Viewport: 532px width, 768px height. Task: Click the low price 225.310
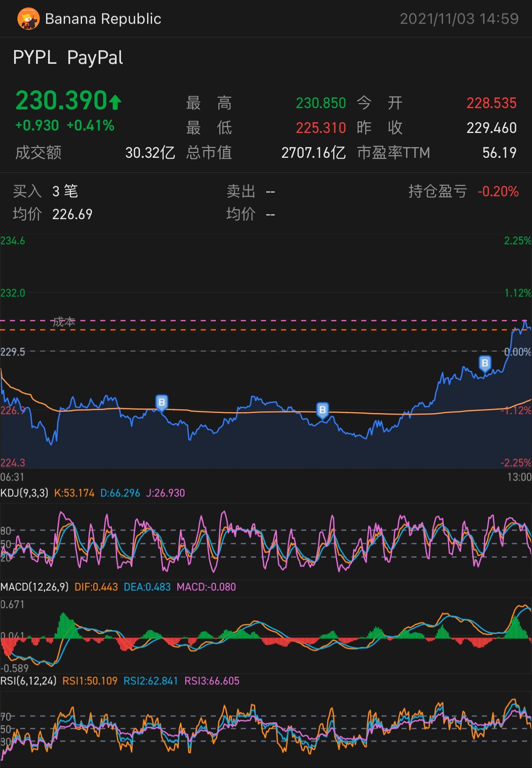(x=321, y=128)
